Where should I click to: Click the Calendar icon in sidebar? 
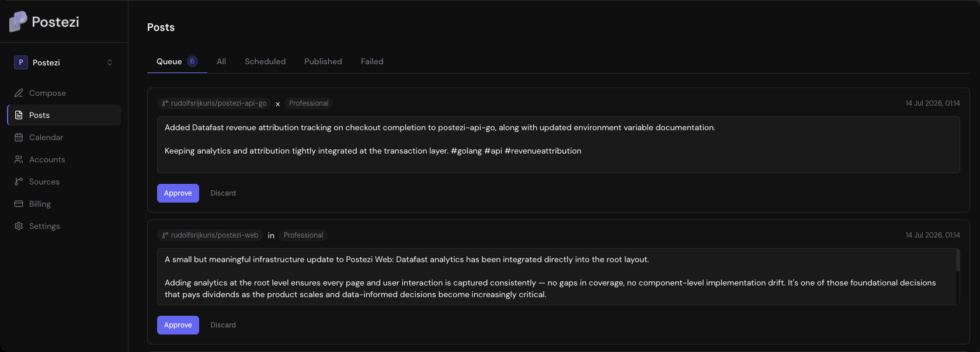click(19, 137)
